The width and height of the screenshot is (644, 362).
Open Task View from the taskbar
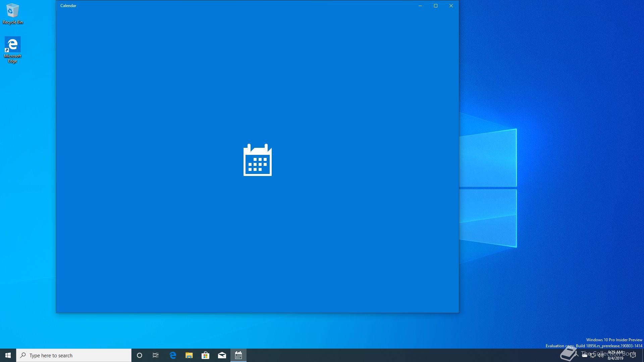(x=156, y=355)
